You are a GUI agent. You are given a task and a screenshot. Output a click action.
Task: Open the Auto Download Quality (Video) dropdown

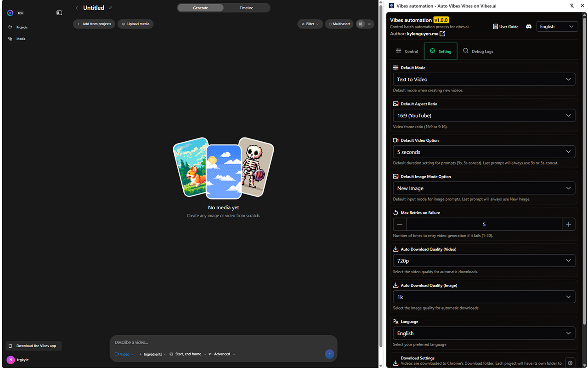[x=484, y=261]
